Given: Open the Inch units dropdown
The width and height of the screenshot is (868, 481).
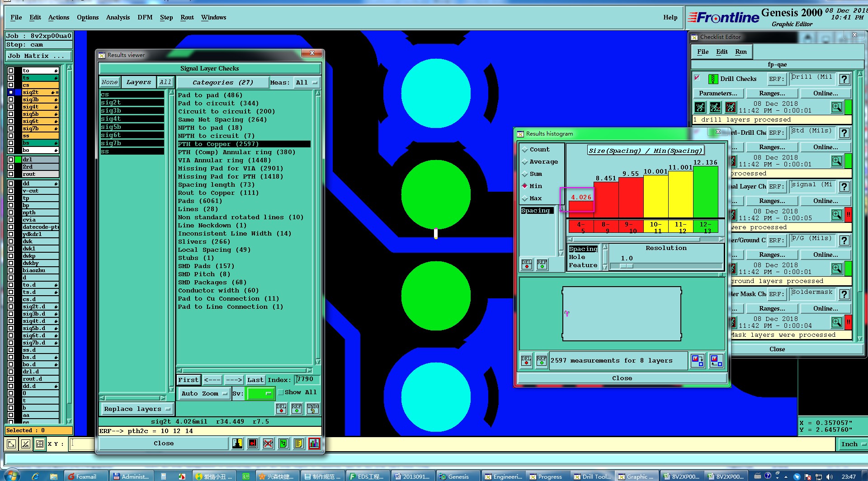Looking at the screenshot, I should 853,444.
